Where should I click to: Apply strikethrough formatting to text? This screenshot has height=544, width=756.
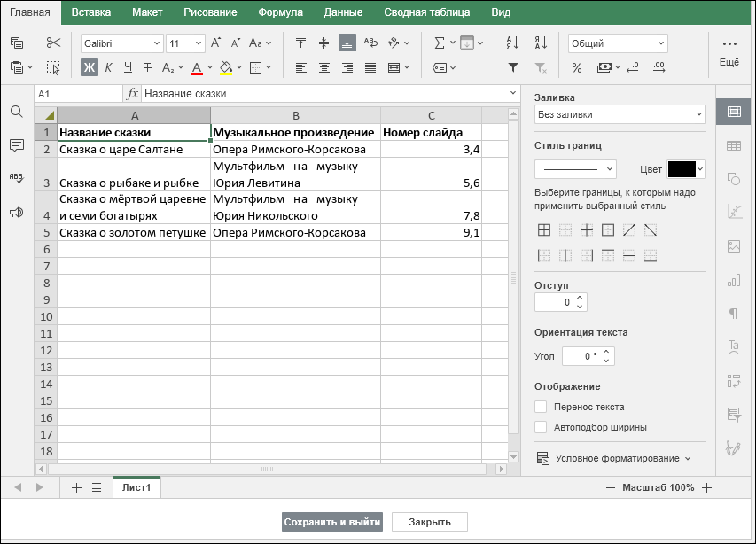147,67
